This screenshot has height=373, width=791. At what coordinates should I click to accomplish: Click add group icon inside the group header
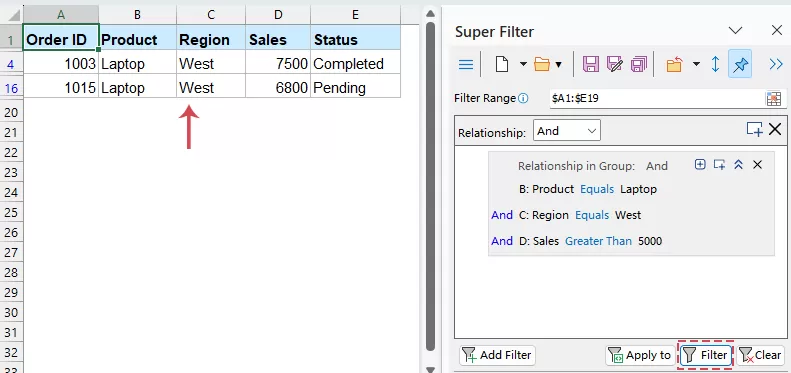[719, 165]
